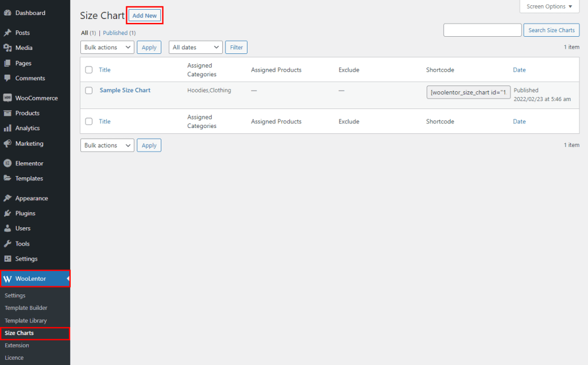
Task: Open WooCommerce menu label in sidebar
Action: [x=36, y=98]
